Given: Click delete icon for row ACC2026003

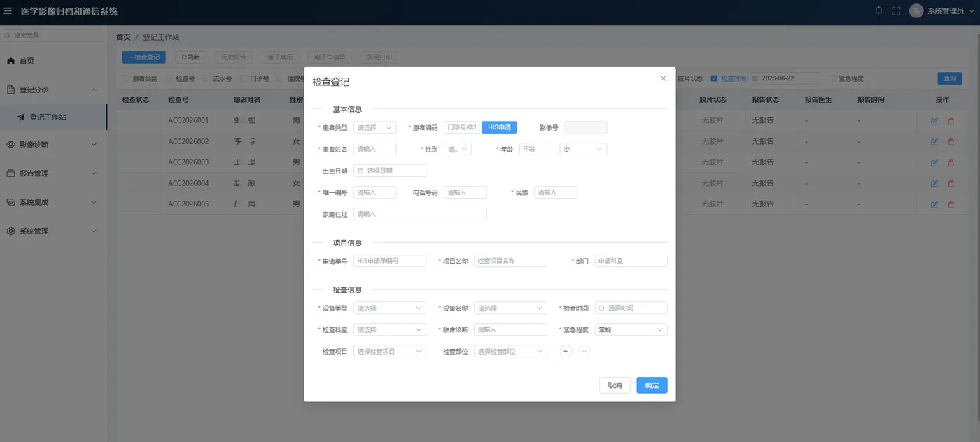Looking at the screenshot, I should click(x=951, y=163).
